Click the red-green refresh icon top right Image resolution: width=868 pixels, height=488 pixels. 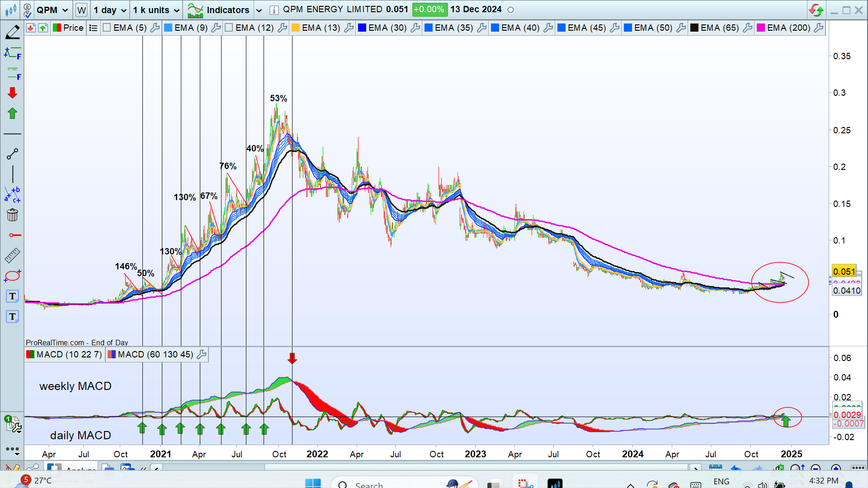coord(816,9)
